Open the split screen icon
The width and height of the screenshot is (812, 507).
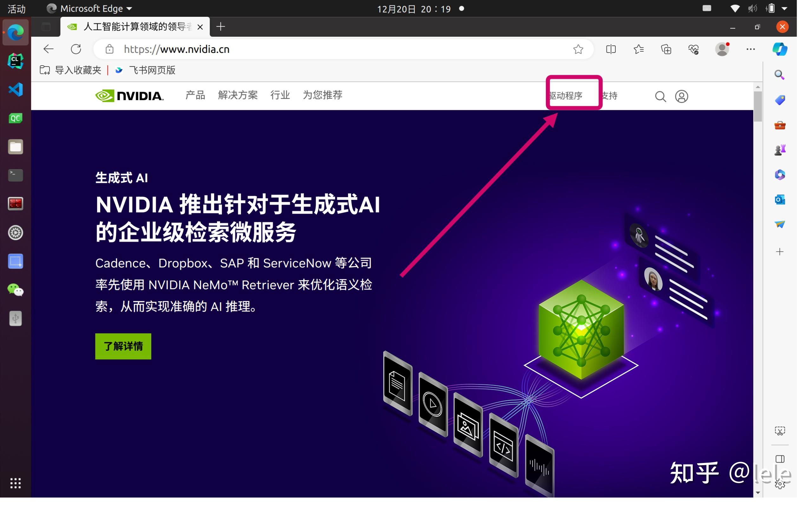point(611,49)
